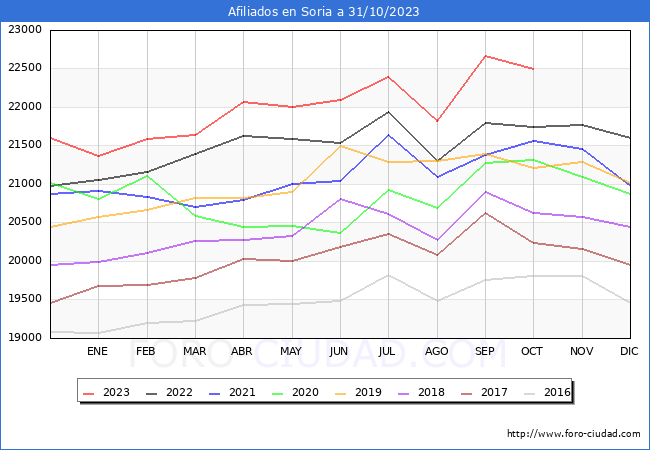
Task: Select the 2017 legend label
Action: tap(494, 392)
